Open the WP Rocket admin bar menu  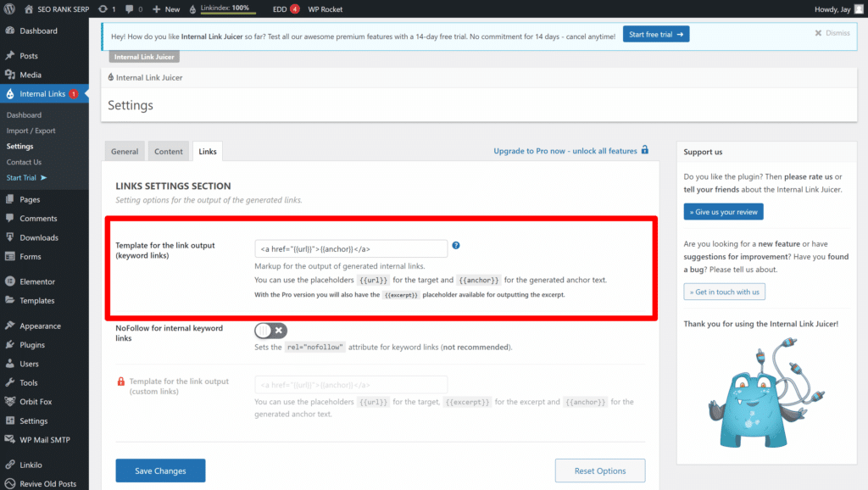(x=325, y=8)
